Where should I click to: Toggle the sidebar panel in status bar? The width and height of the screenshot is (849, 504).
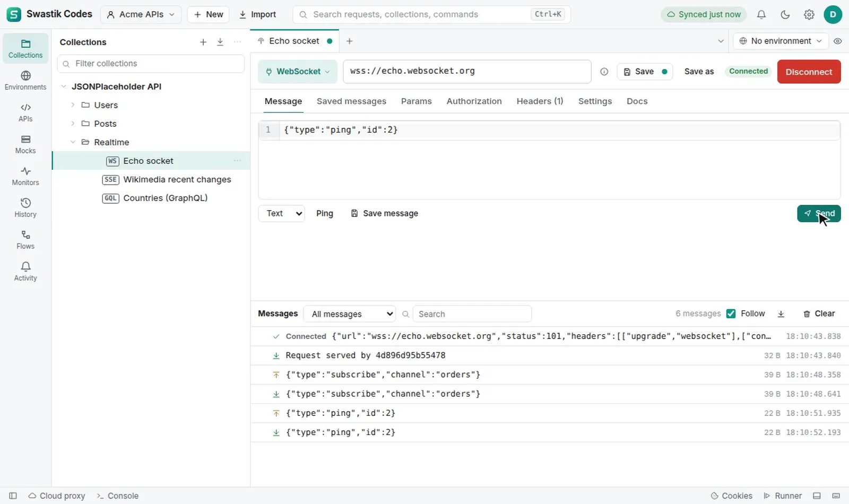[x=13, y=496]
